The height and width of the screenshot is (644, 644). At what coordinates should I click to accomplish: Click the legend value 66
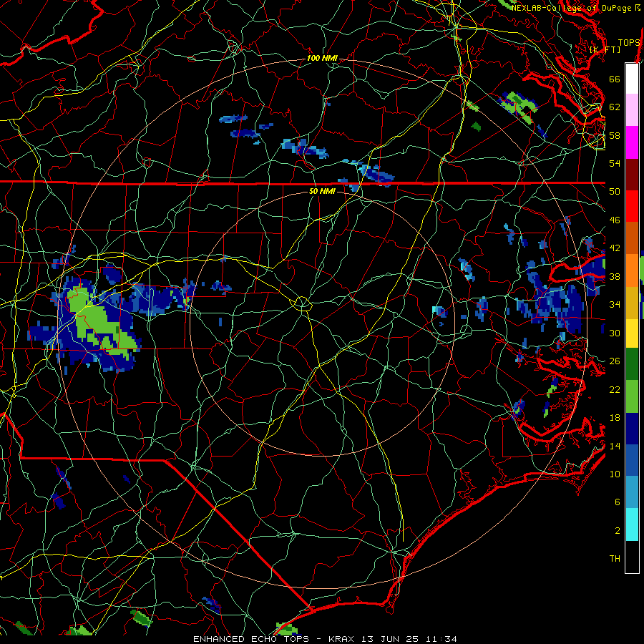click(615, 79)
